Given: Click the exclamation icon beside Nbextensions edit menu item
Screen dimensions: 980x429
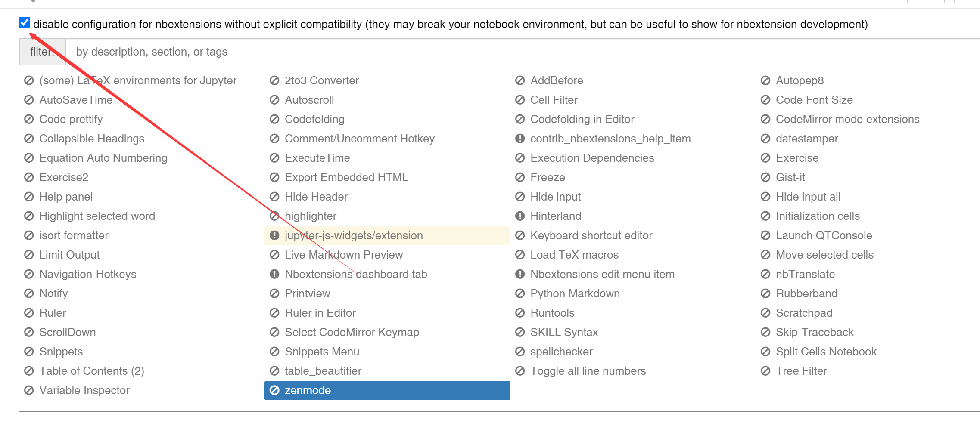Looking at the screenshot, I should click(520, 274).
